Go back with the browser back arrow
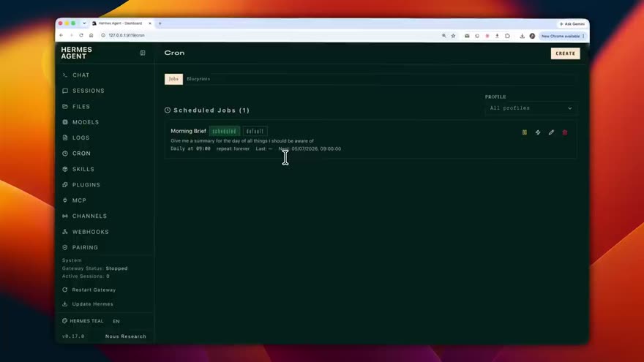This screenshot has height=362, width=644. (61, 35)
